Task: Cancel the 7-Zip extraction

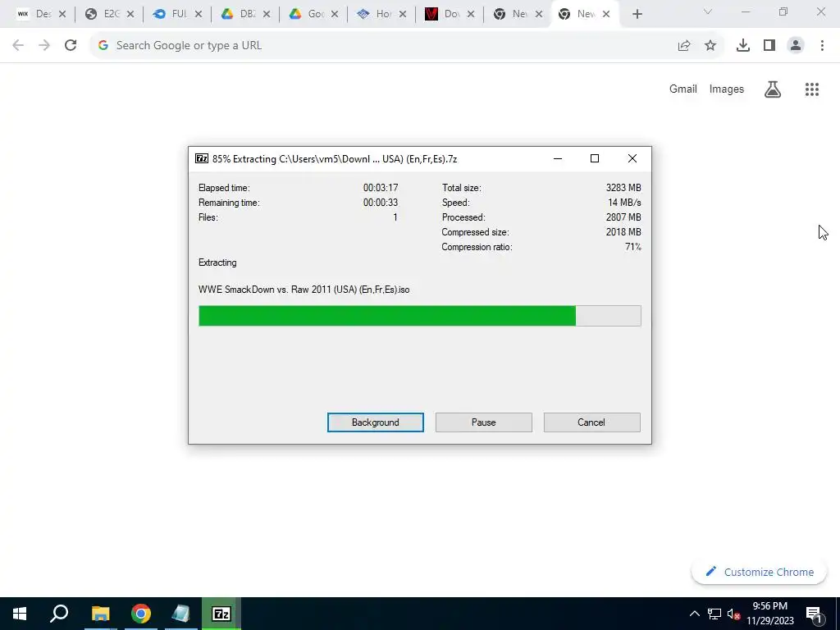Action: pyautogui.click(x=591, y=422)
